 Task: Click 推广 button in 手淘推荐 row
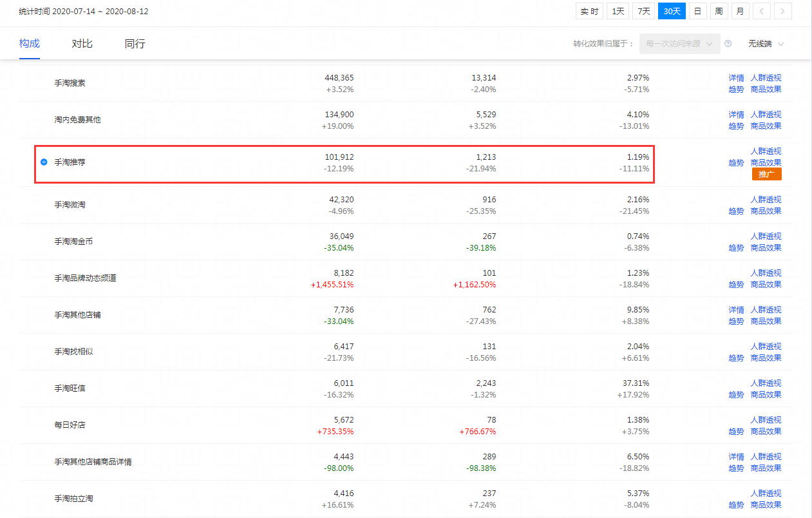pyautogui.click(x=766, y=175)
